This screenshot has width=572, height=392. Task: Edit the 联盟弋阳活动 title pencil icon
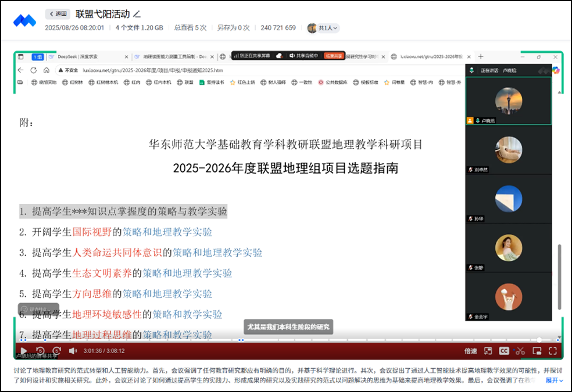point(137,14)
